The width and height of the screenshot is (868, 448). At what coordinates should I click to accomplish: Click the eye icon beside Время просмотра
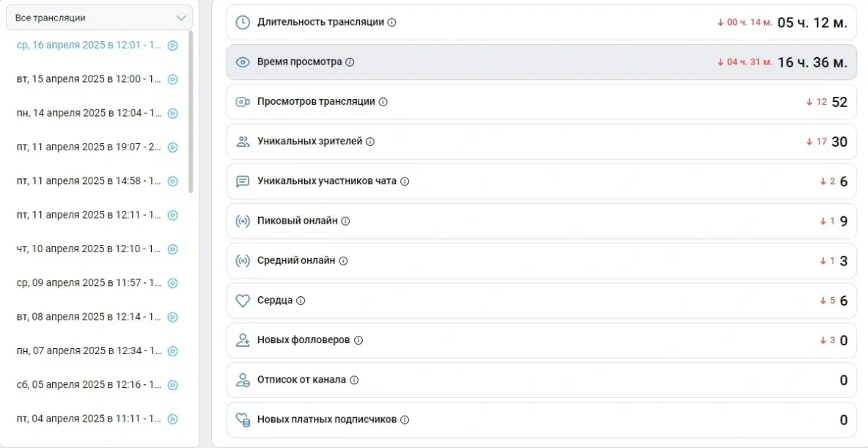pos(243,62)
